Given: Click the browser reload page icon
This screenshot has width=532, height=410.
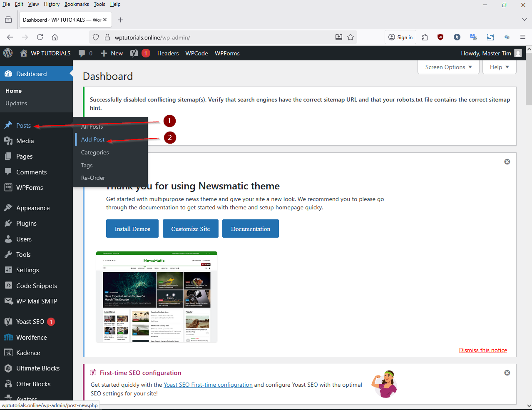Looking at the screenshot, I should click(40, 37).
